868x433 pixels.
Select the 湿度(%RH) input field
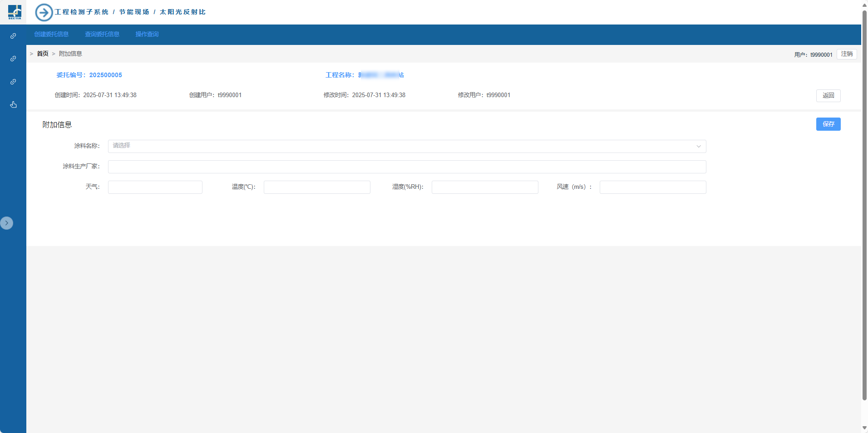pos(485,187)
